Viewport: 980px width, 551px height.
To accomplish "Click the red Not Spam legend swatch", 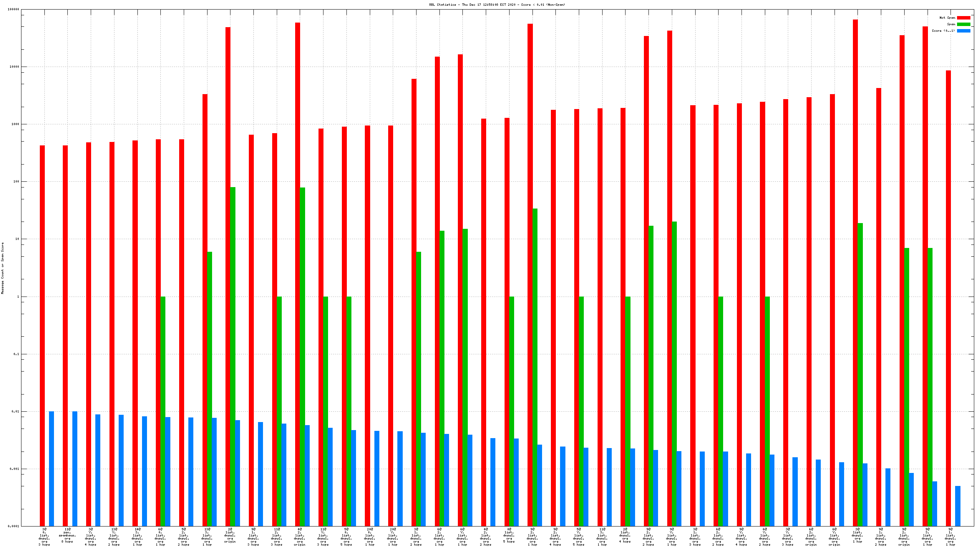I will pos(963,18).
